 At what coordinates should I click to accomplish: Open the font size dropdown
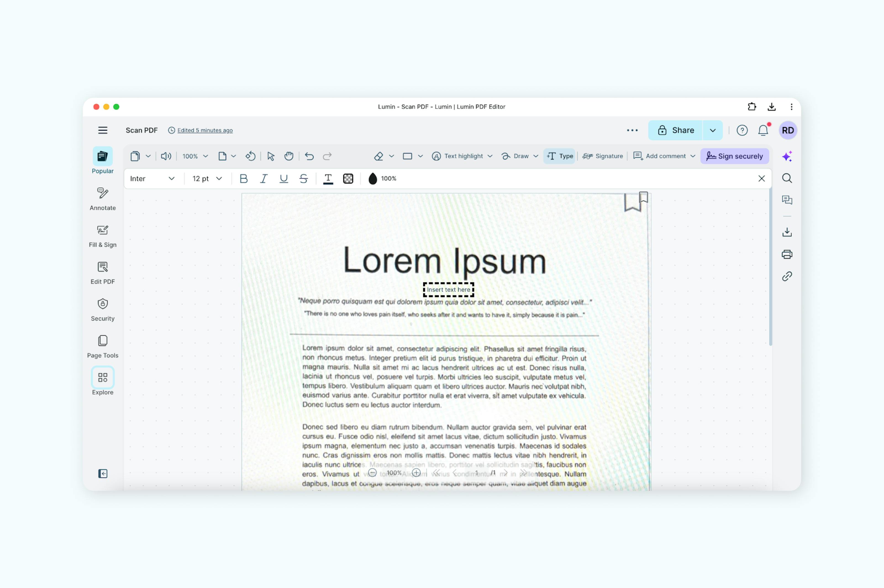click(x=206, y=179)
